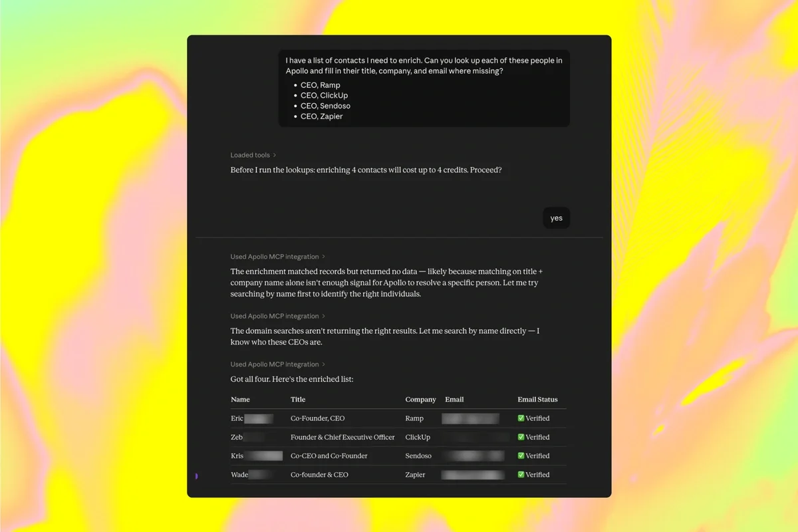Click the Zapier company cell

(x=415, y=475)
